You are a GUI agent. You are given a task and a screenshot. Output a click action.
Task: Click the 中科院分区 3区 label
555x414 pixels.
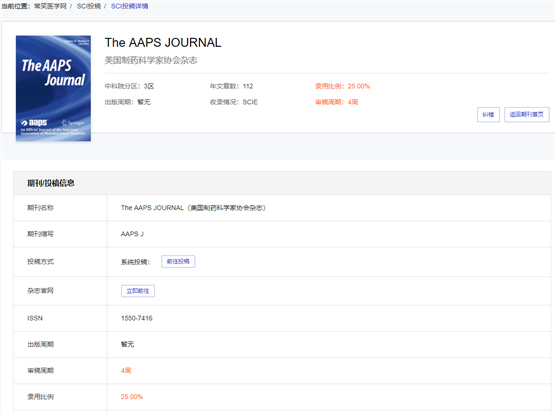(129, 86)
